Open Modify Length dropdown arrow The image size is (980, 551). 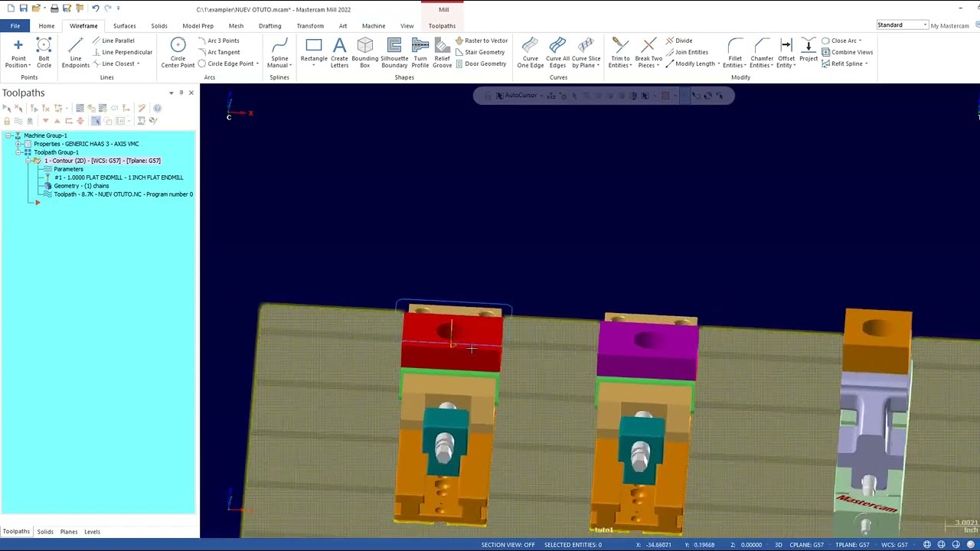718,64
